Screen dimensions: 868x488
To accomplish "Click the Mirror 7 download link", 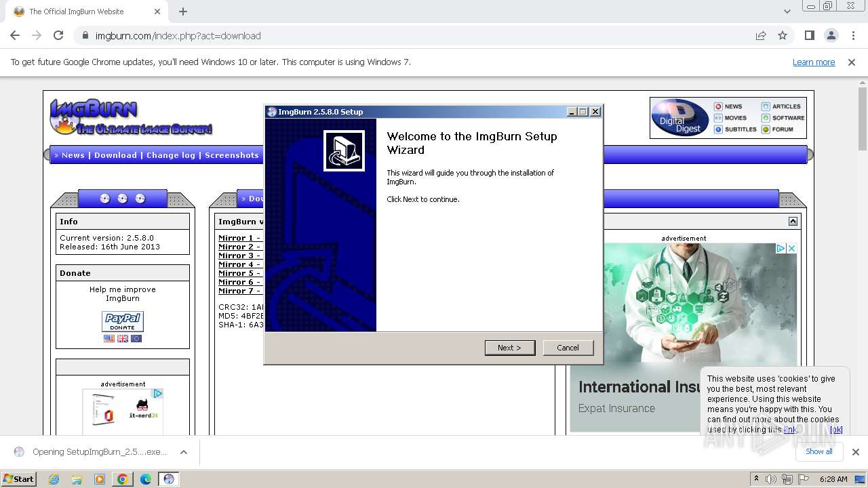I will (x=239, y=291).
